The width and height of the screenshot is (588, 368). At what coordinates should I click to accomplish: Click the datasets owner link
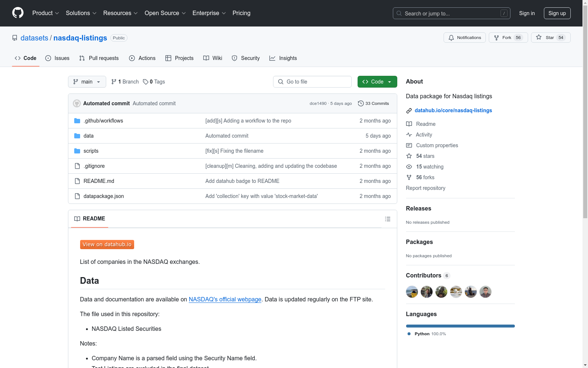[34, 38]
